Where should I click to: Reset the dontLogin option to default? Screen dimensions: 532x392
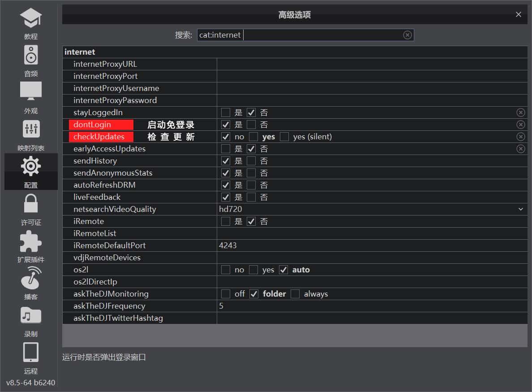pyautogui.click(x=520, y=125)
